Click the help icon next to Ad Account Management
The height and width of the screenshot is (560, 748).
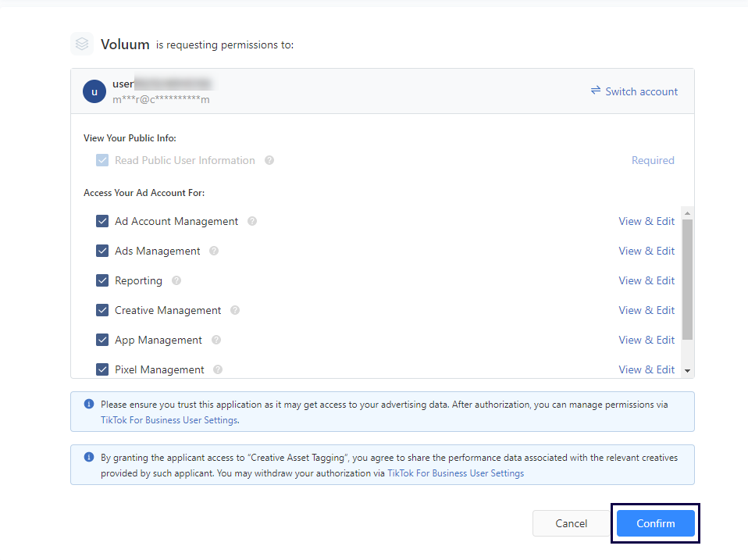[252, 221]
